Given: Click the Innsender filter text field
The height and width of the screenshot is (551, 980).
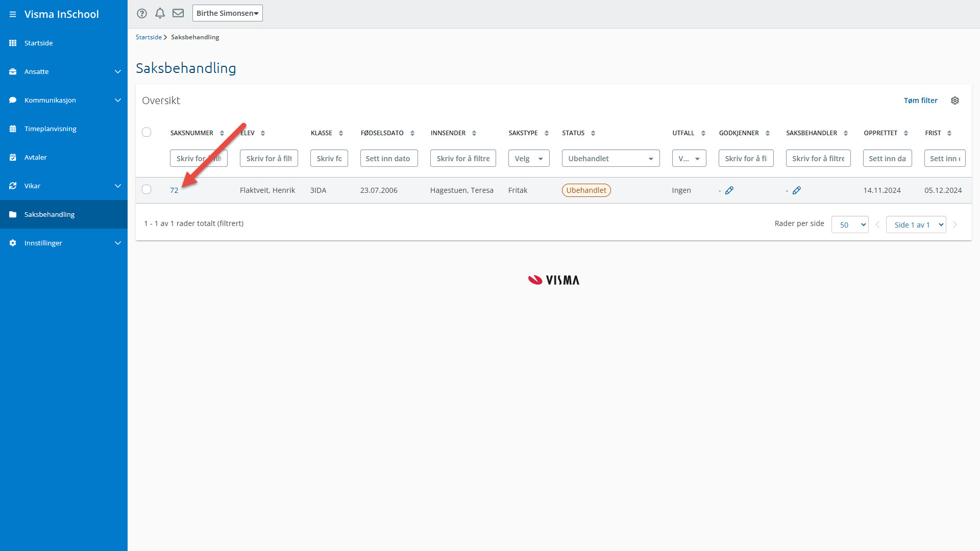Looking at the screenshot, I should (x=462, y=159).
